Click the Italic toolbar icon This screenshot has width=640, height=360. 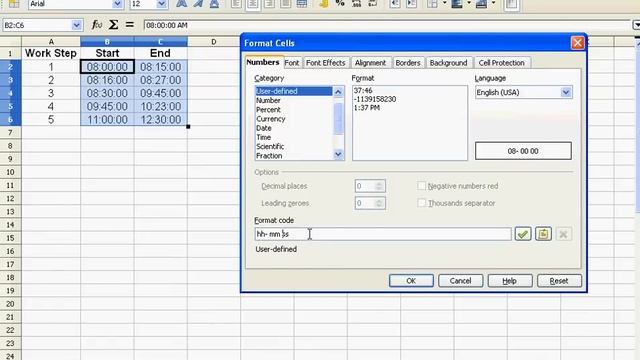click(x=198, y=4)
